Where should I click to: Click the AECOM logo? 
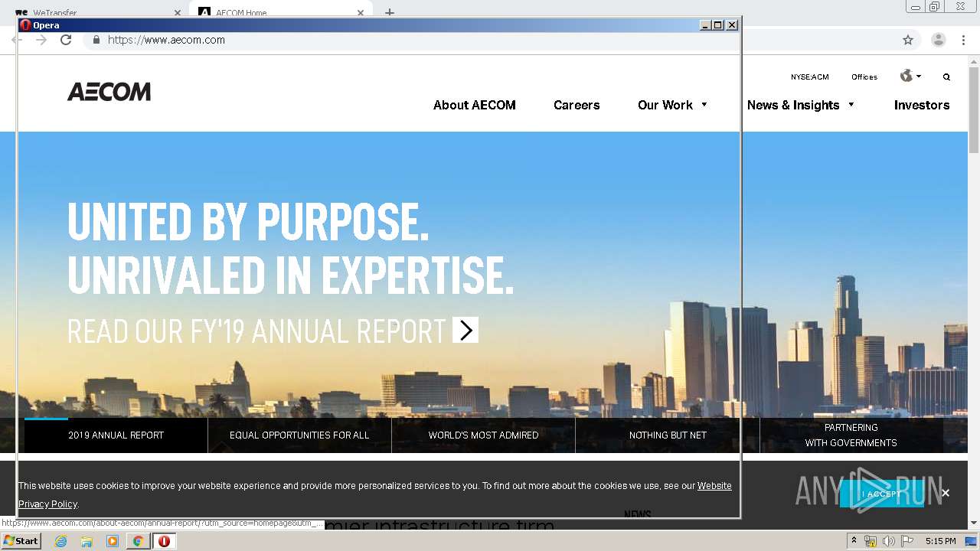109,92
